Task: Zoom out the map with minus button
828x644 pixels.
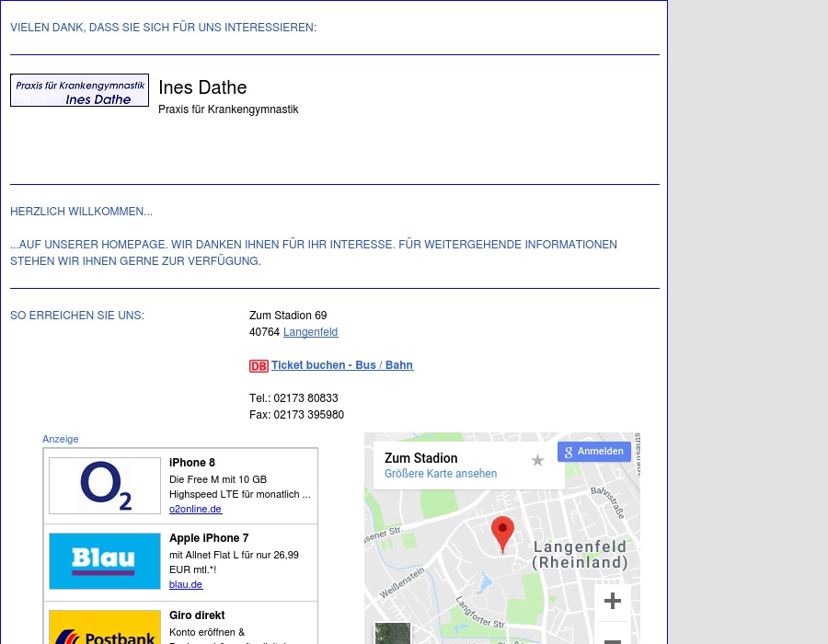Action: coord(612,638)
